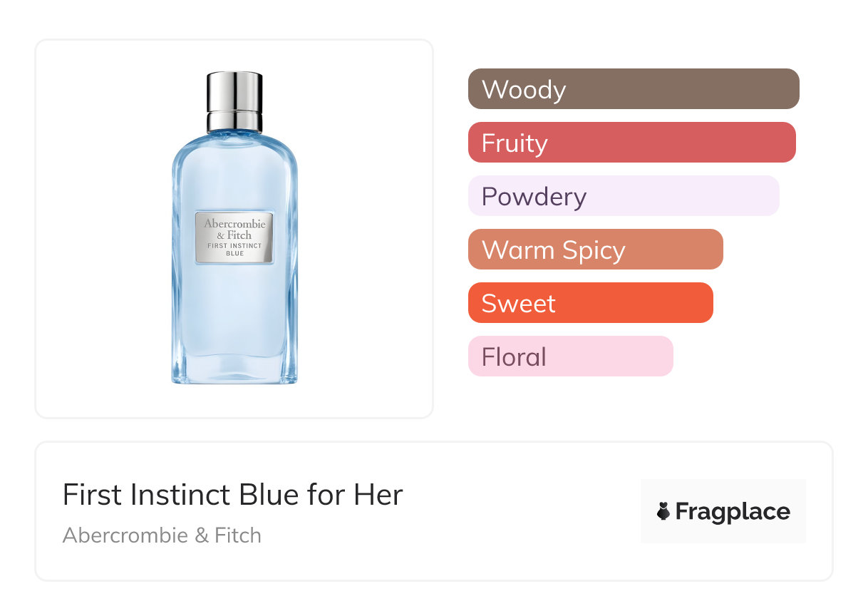Click the bottle's blue shoulder above the label
868x616 pixels.
click(x=234, y=171)
